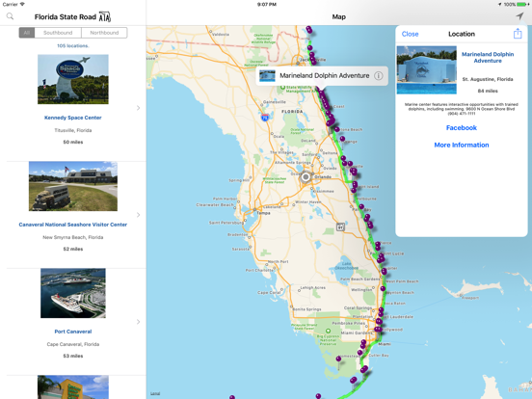Tap the Kennedy Space Center photo

[x=73, y=79]
